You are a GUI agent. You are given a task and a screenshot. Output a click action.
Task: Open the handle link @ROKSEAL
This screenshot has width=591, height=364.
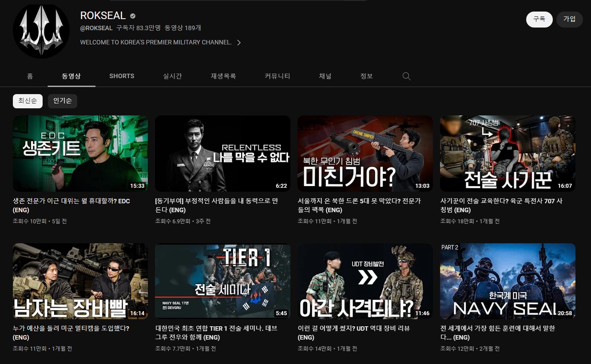(96, 28)
